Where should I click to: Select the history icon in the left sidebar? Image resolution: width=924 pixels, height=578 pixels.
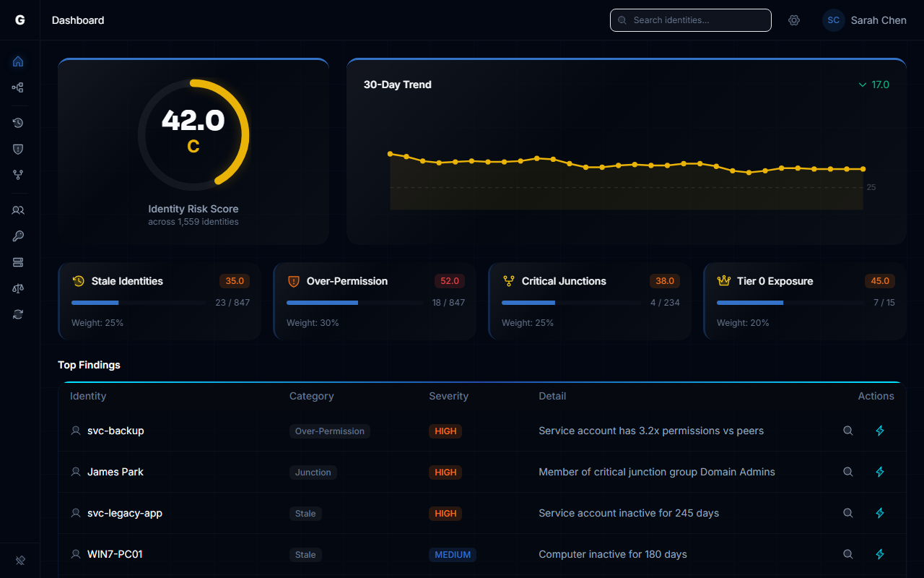[x=18, y=123]
